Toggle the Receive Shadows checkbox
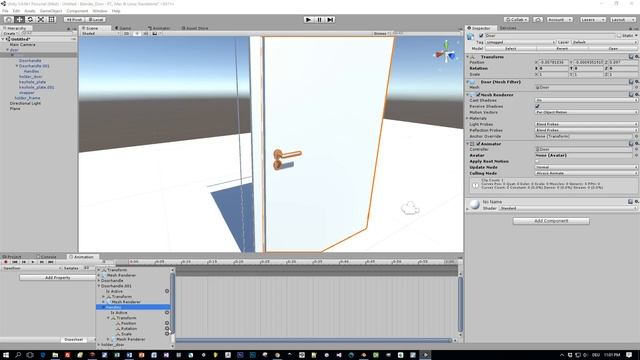640x360 pixels. 538,106
